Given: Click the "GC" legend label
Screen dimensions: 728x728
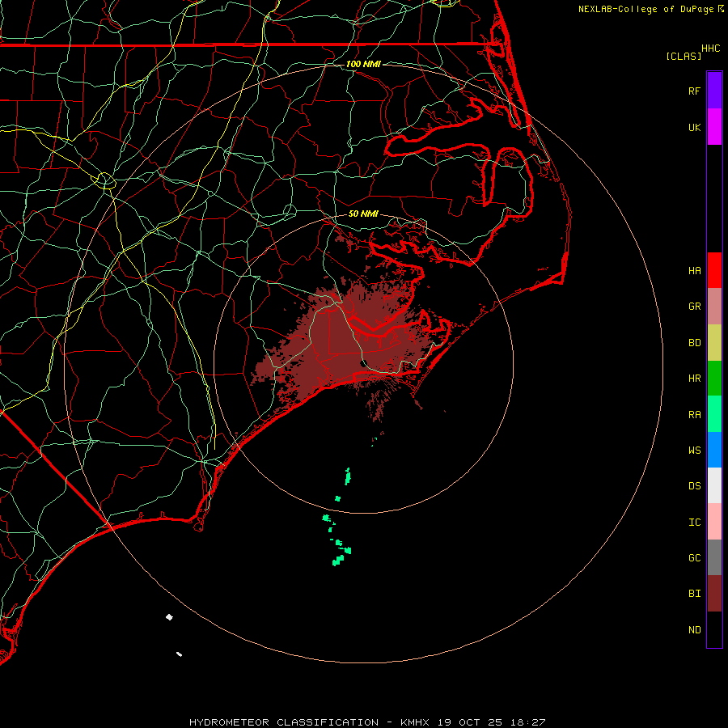Looking at the screenshot, I should pos(695,558).
